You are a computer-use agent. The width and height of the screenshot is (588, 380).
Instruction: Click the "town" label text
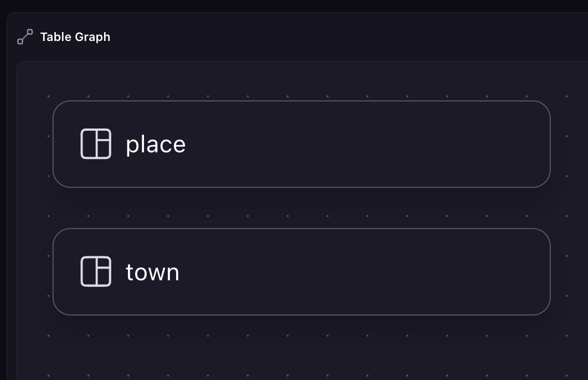click(x=152, y=273)
